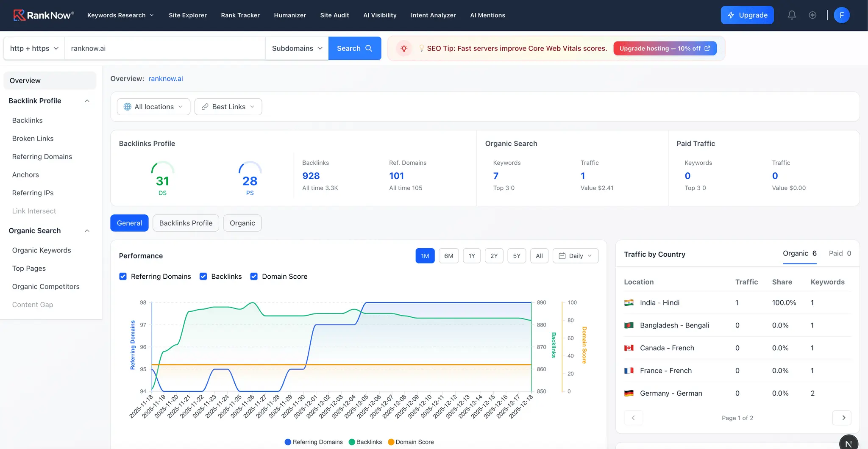The height and width of the screenshot is (449, 868).
Task: Open the ranknow.ai overview link
Action: pyautogui.click(x=166, y=79)
